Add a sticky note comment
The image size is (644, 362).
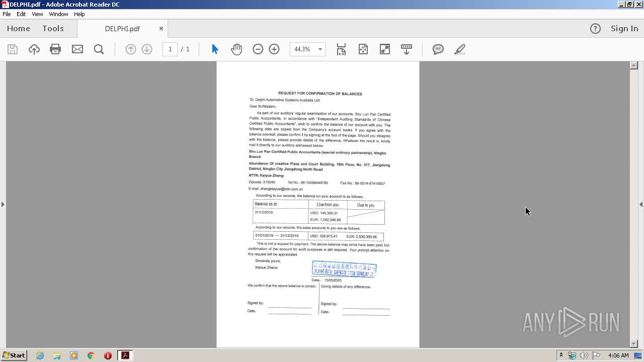pyautogui.click(x=438, y=49)
